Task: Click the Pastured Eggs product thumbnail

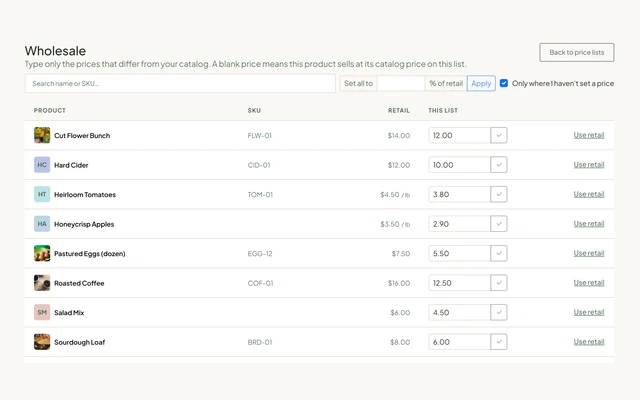Action: (42, 253)
